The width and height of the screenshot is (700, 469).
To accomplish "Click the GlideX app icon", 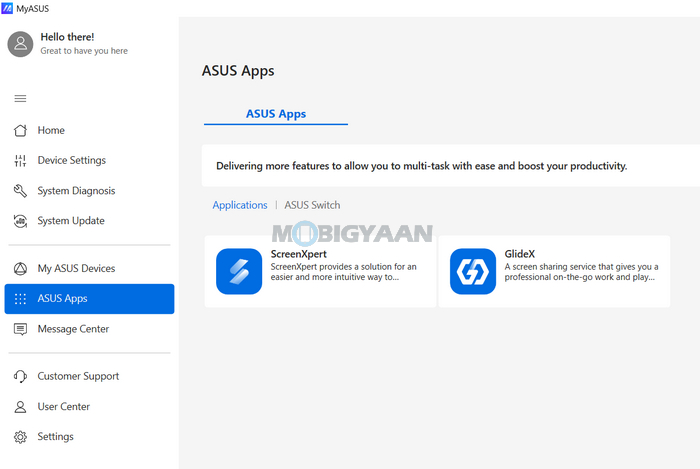I will 473,271.
